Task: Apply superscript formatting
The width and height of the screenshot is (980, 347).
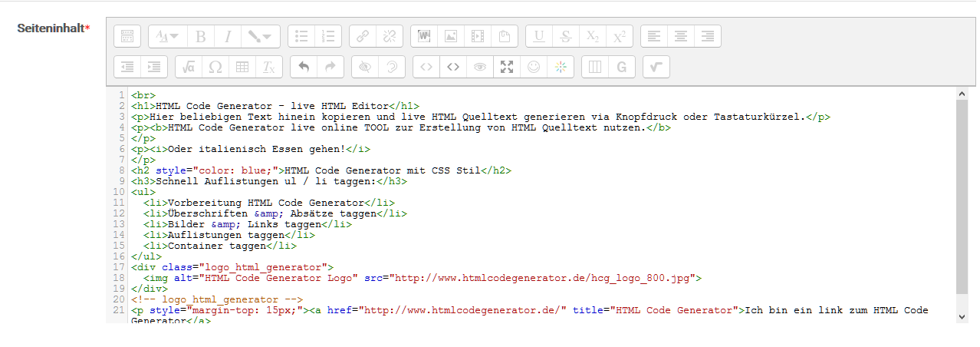Action: pyautogui.click(x=619, y=36)
